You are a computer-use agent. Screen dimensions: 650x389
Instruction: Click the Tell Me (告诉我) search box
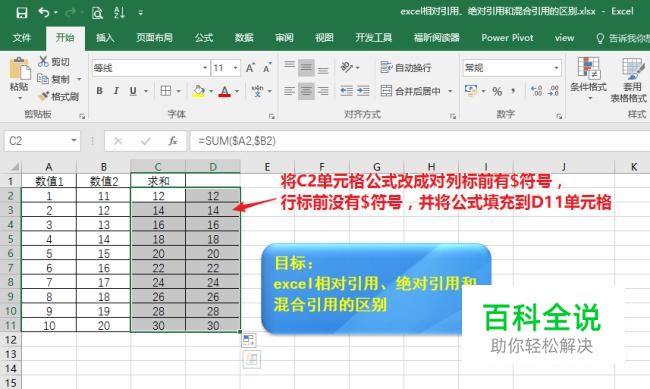pos(623,38)
